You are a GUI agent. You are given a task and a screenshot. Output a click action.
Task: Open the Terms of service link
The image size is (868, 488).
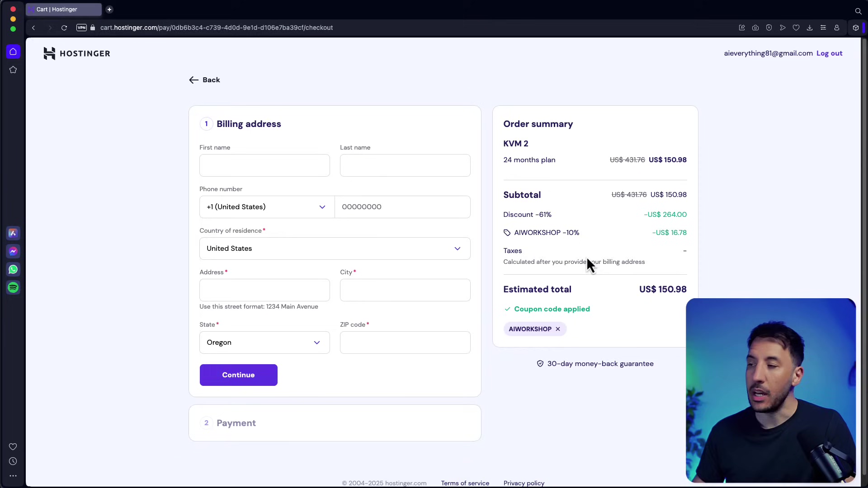click(465, 483)
